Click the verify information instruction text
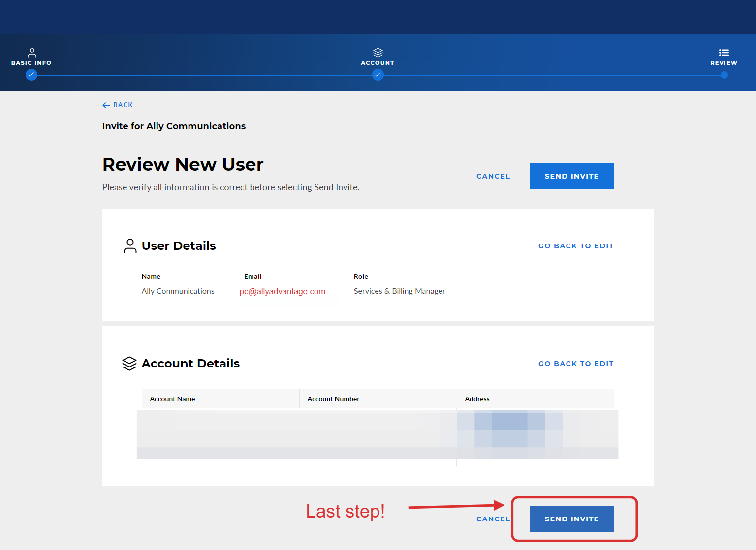Image resolution: width=756 pixels, height=550 pixels. pyautogui.click(x=231, y=187)
